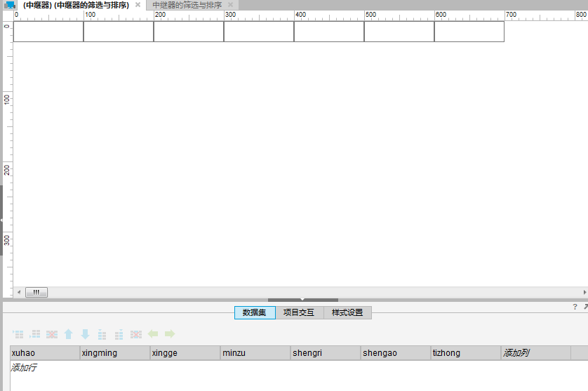Open the help question mark icon
Viewport: 588px width, 391px height.
[575, 307]
